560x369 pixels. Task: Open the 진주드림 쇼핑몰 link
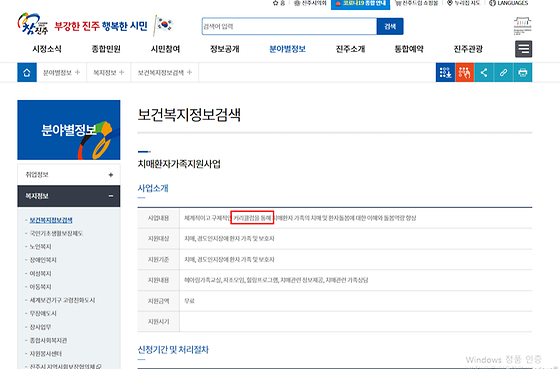tap(416, 3)
